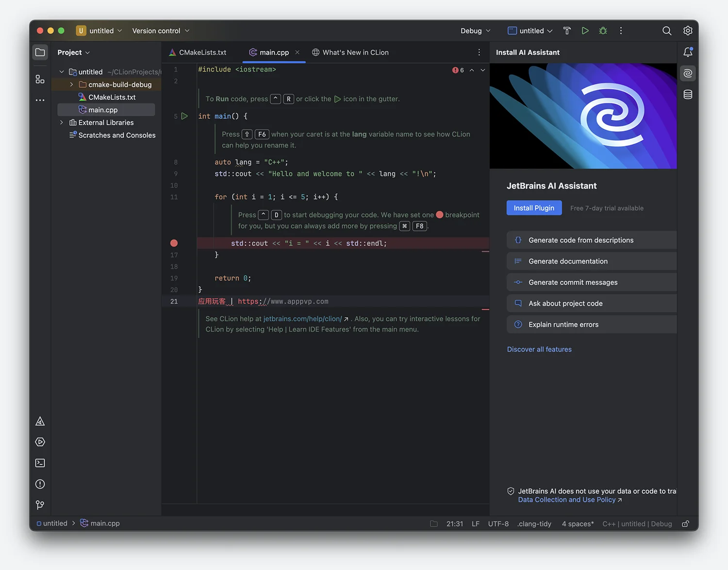Open the Debug profile dropdown
Screen dimensions: 728x570
coord(476,31)
